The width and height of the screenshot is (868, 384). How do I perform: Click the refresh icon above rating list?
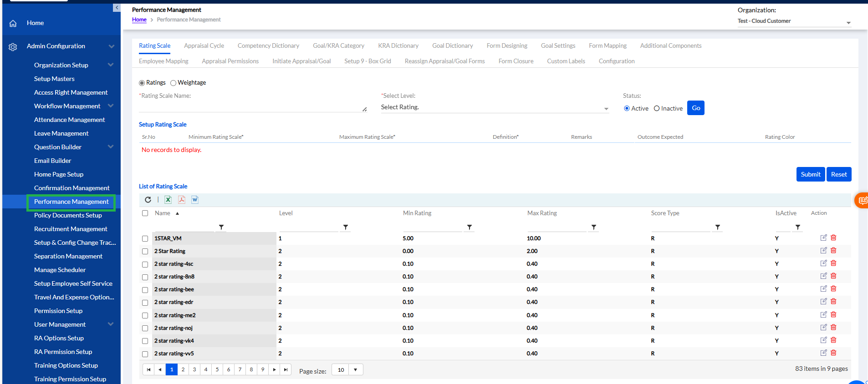[x=148, y=200]
